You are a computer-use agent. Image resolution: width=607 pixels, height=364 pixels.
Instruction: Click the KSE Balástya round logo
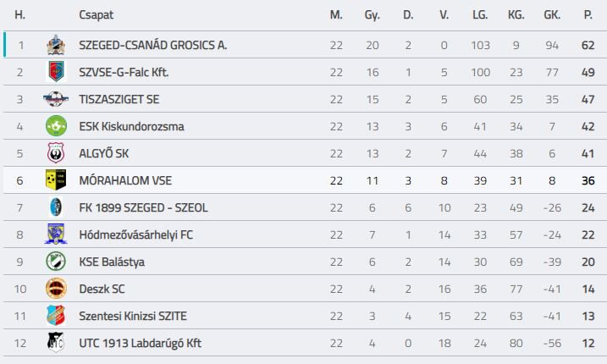(56, 262)
